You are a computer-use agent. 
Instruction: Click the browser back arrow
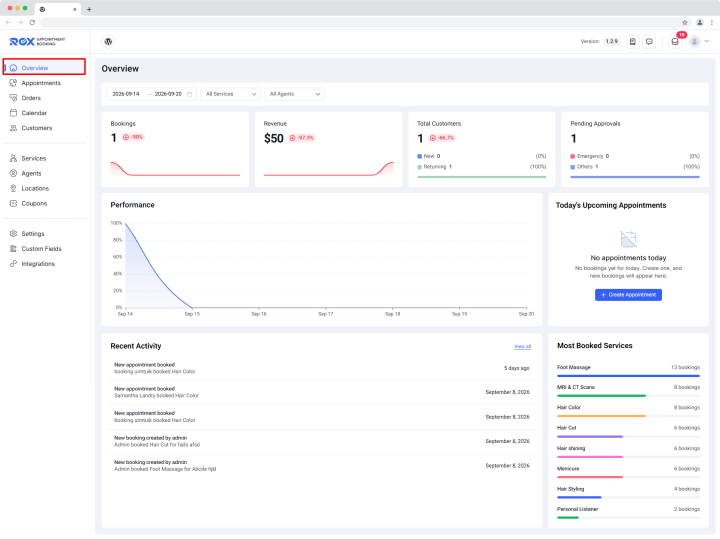8,22
